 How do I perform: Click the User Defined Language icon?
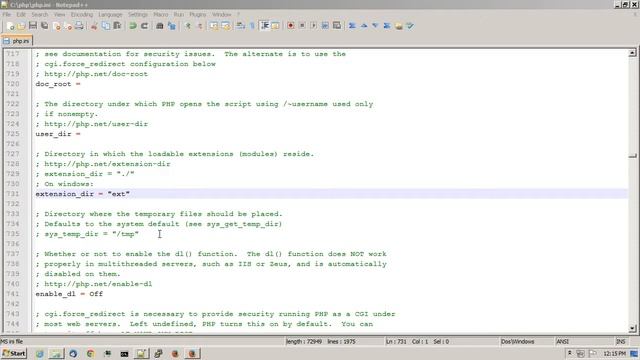275,26
